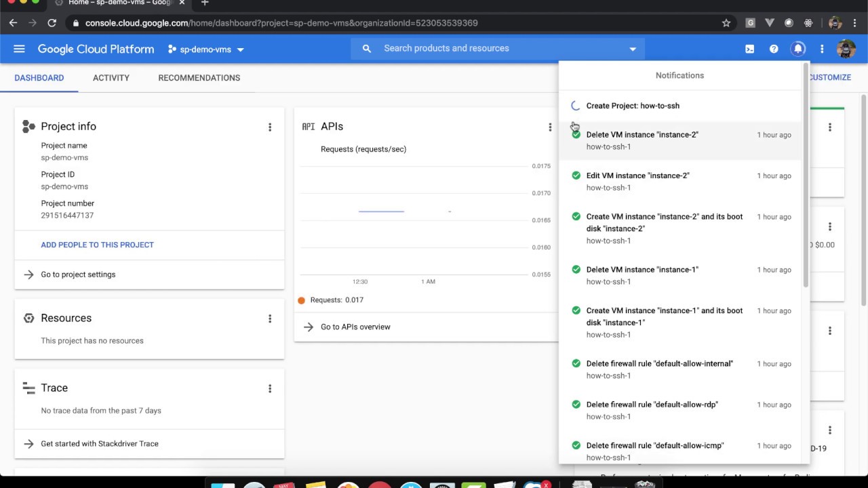Open Project info card options menu
868x488 pixels.
[x=270, y=127]
